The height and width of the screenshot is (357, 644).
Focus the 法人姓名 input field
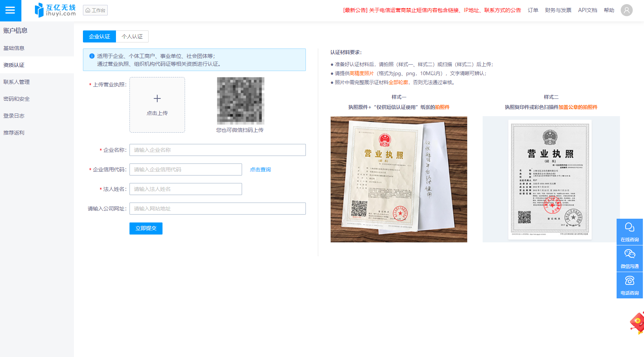186,189
